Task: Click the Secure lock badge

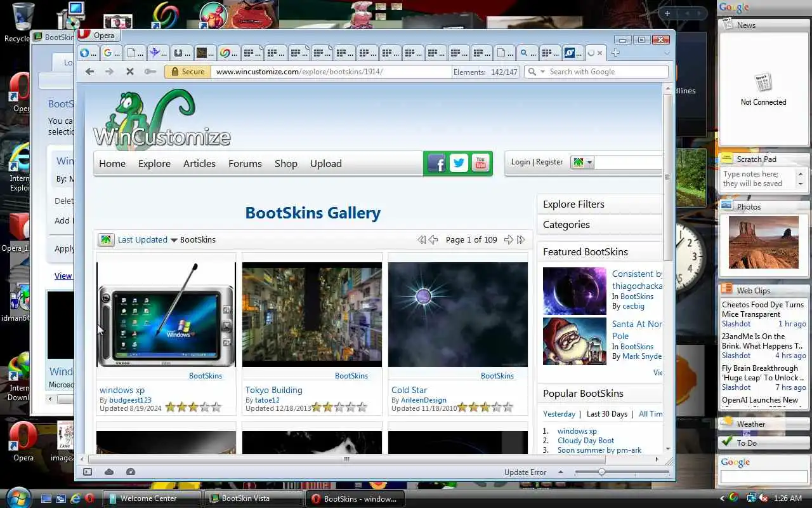Action: coord(188,72)
